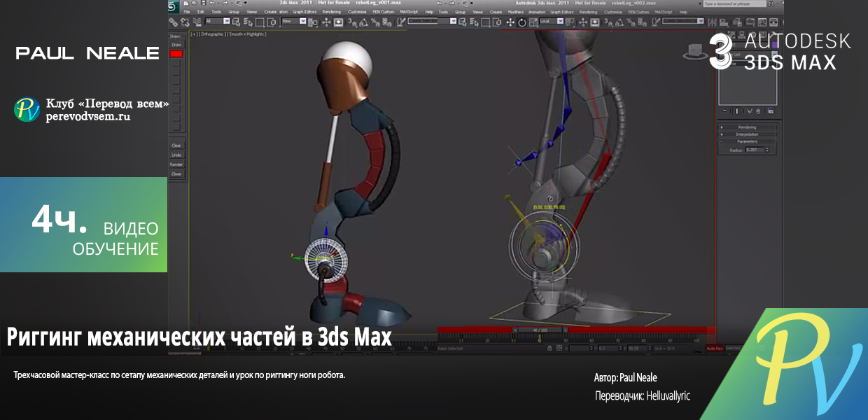
Task: Step time slider back with left arrow
Action: pos(515,330)
